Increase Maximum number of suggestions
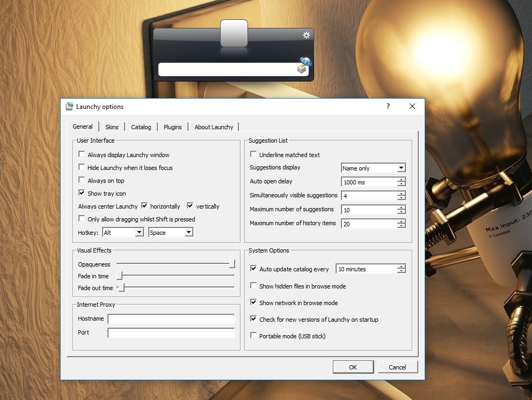The height and width of the screenshot is (400, 532). pyautogui.click(x=402, y=208)
